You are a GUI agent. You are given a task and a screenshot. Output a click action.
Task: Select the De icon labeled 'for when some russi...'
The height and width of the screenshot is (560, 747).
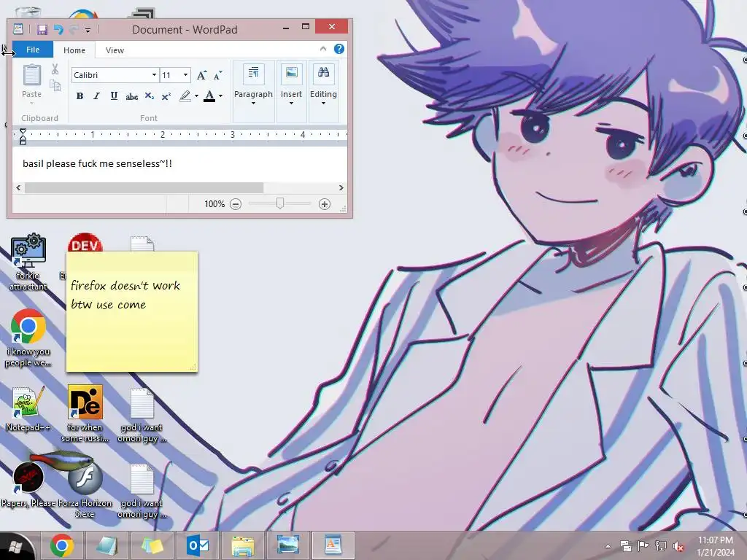pyautogui.click(x=85, y=414)
